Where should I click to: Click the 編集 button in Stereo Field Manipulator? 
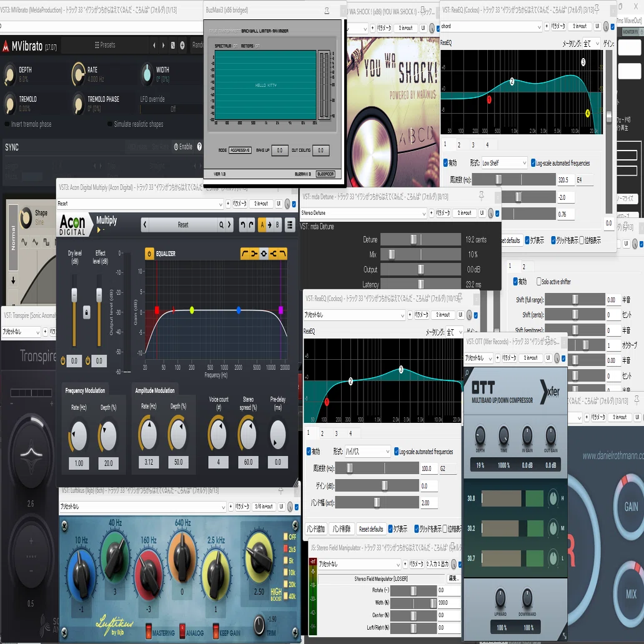(x=453, y=578)
